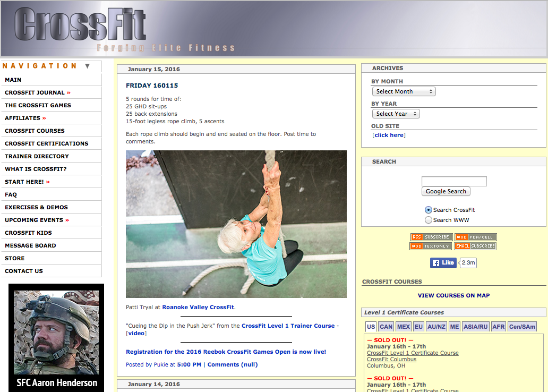Screen dimensions: 548x392
Task: Open CrossFit Kids page
Action: (52, 233)
